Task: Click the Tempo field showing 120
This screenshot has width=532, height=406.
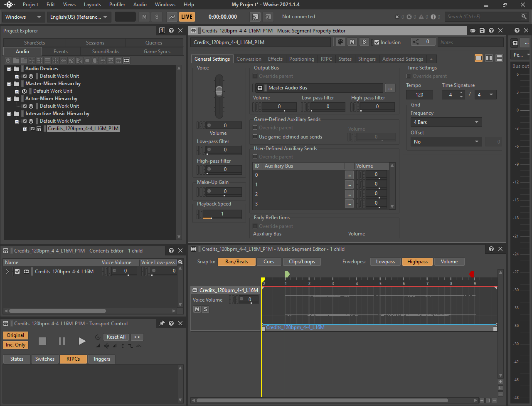Action: (x=420, y=95)
